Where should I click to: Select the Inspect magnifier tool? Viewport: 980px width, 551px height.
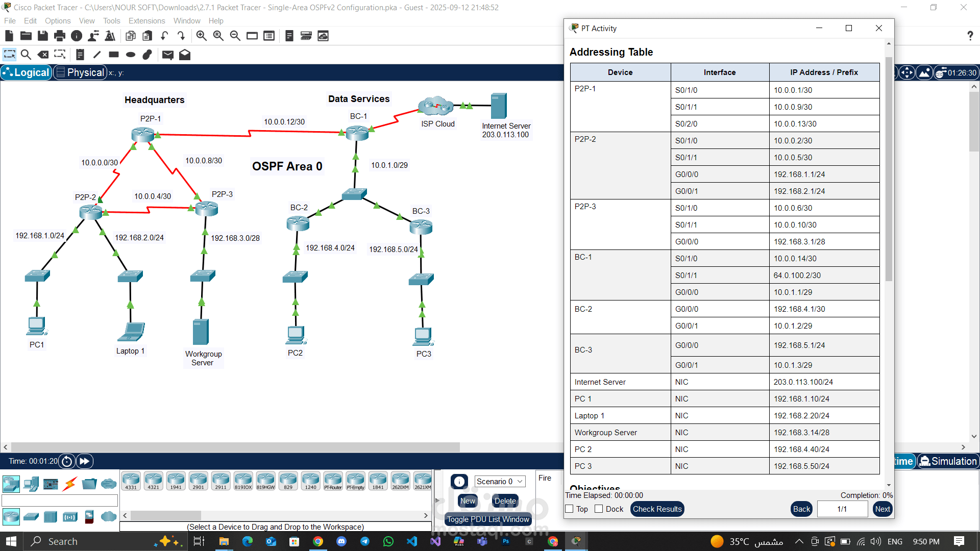pos(26,55)
